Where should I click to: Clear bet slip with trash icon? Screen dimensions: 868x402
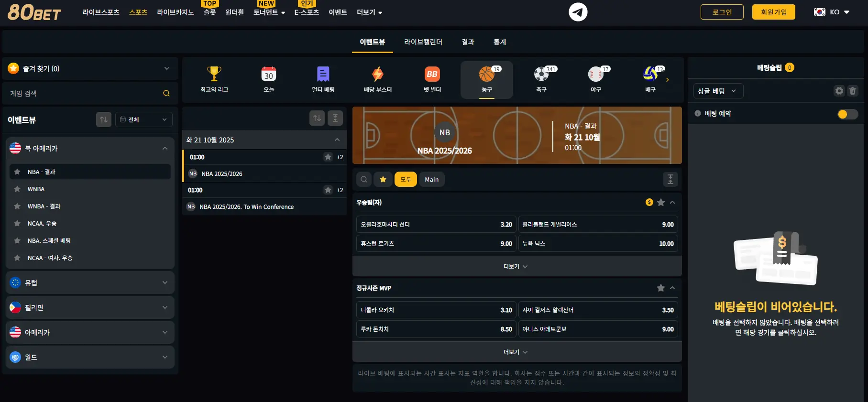853,91
